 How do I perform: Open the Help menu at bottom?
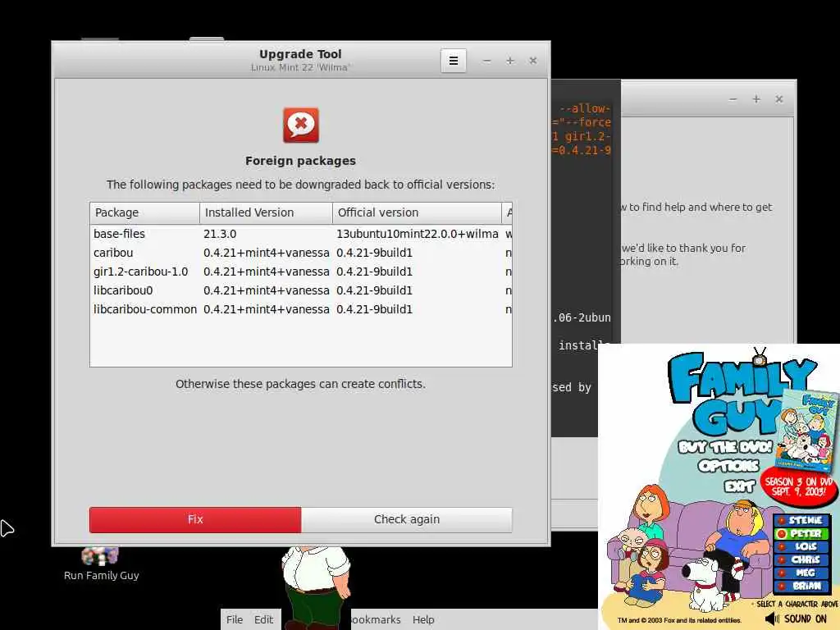(423, 620)
